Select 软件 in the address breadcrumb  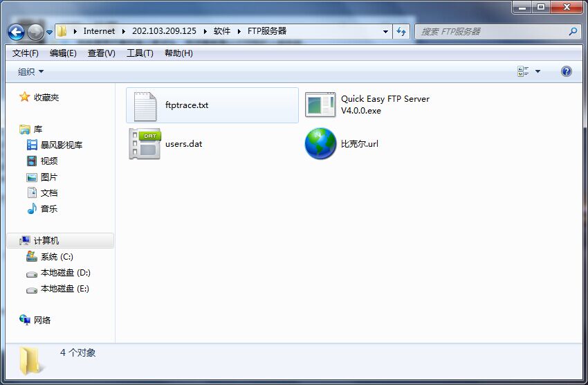[222, 31]
